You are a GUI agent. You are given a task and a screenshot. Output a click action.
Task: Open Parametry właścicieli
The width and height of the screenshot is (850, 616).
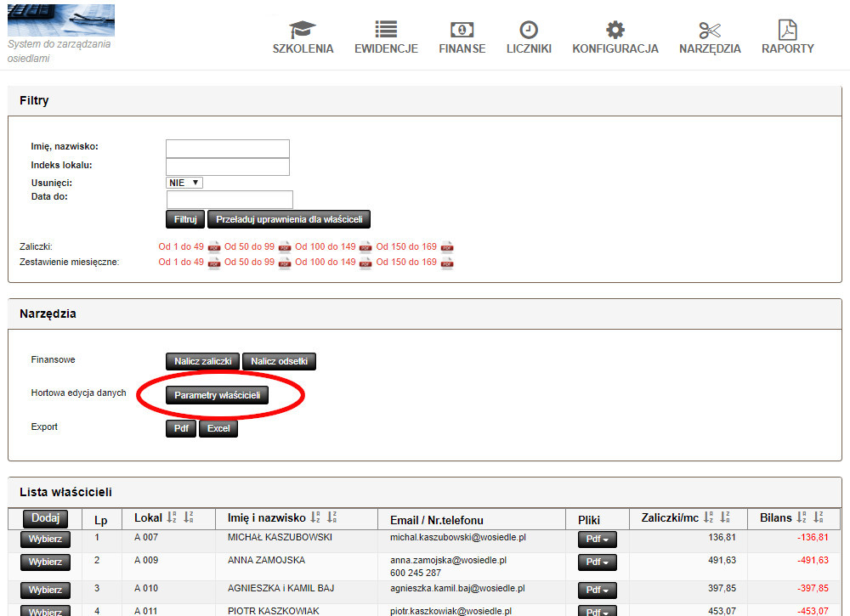[x=217, y=395]
